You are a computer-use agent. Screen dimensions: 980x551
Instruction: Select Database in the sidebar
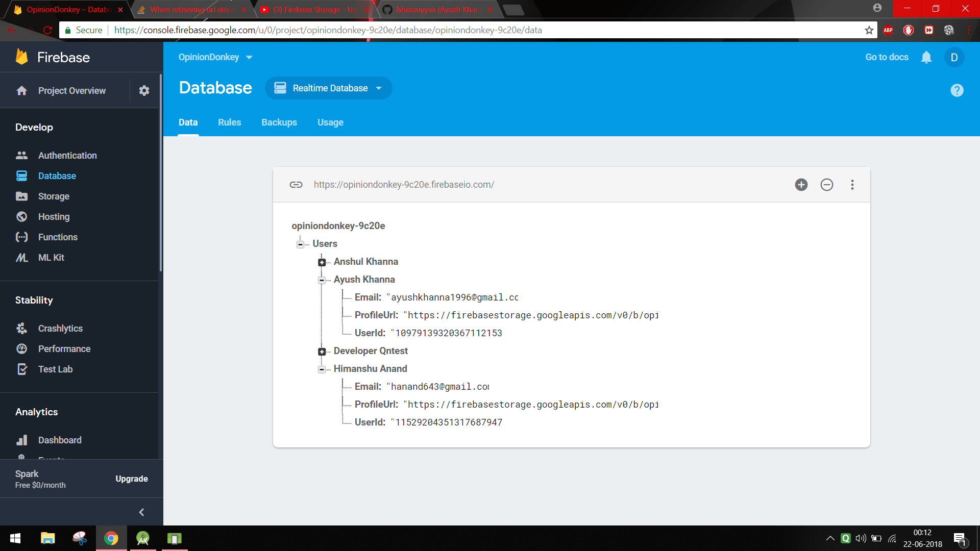[57, 176]
